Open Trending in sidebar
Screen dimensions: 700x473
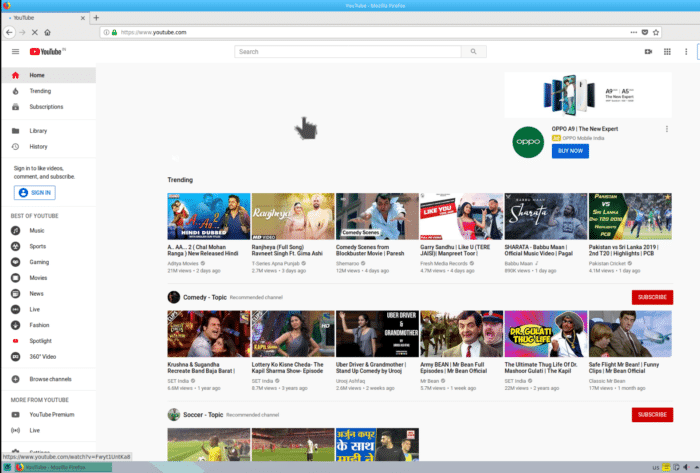coord(48,91)
